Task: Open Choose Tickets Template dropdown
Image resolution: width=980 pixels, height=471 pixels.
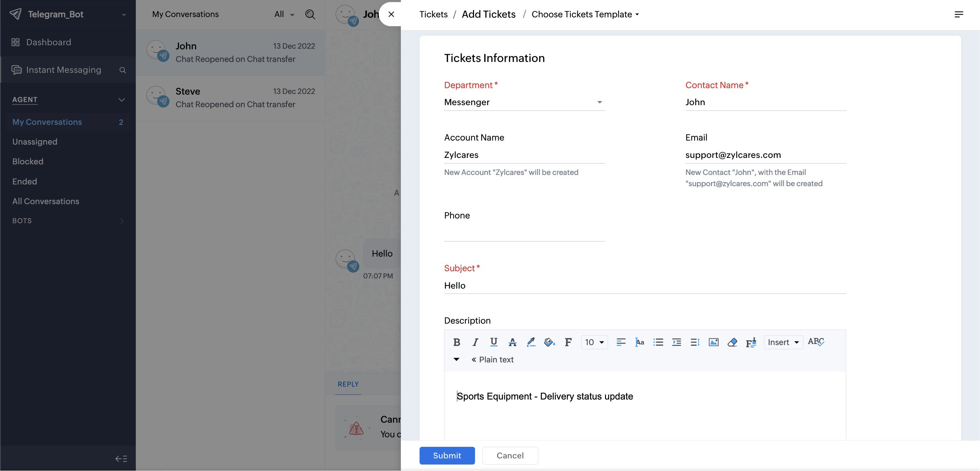Action: pos(585,14)
